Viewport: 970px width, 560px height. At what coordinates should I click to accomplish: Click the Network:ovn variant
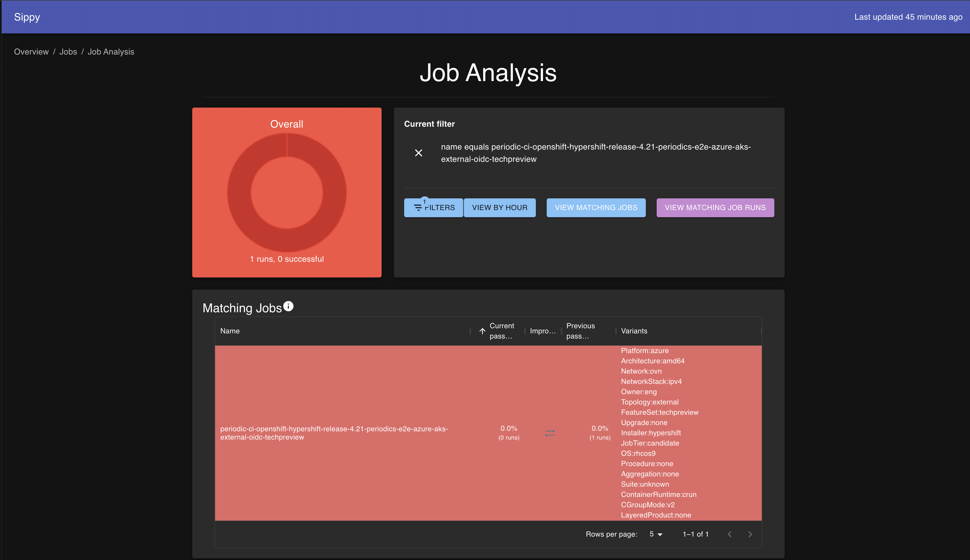pyautogui.click(x=641, y=372)
